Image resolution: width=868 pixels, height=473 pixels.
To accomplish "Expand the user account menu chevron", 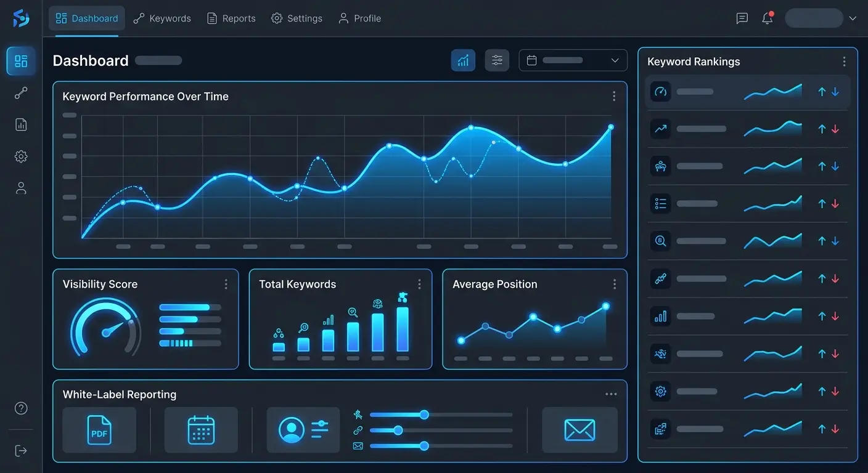I will point(853,18).
